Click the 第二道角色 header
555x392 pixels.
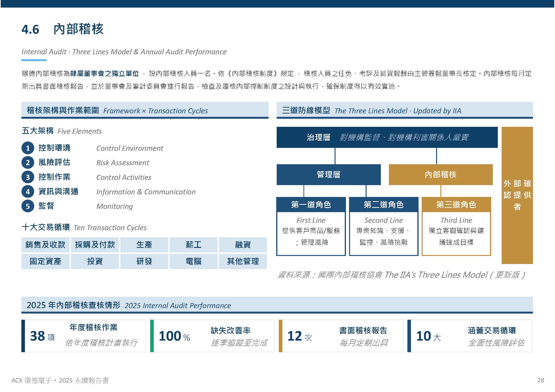tap(384, 205)
